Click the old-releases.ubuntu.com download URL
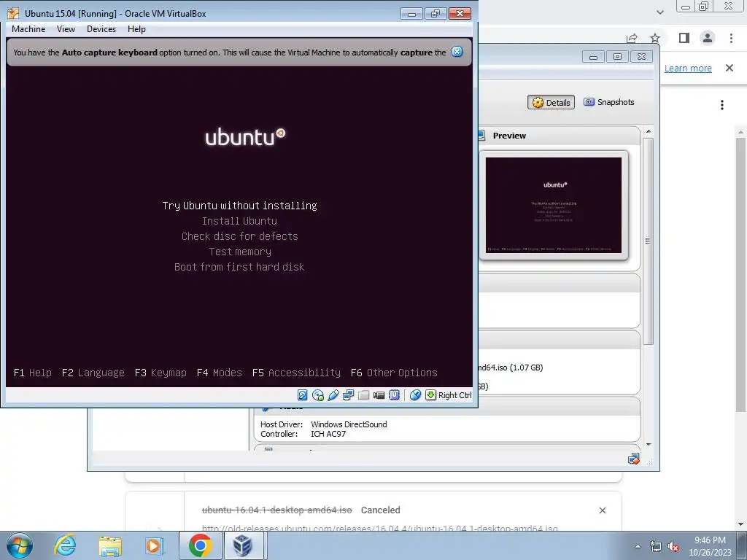Screen dimensions: 747x560 (x=379, y=528)
